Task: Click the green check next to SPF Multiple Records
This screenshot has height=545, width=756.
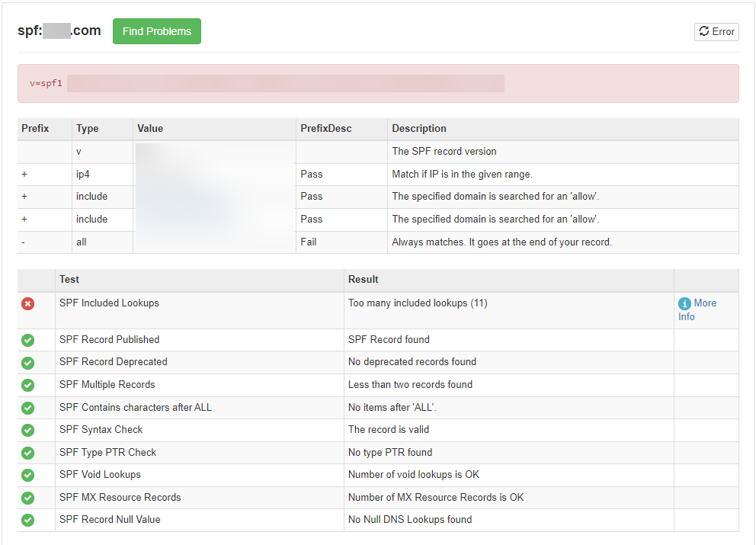Action: [28, 385]
